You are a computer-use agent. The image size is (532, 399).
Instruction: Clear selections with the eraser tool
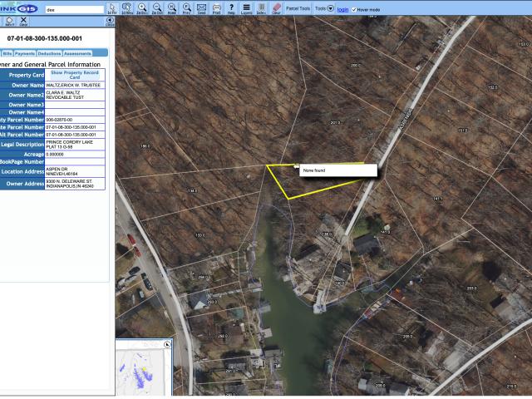(x=277, y=8)
